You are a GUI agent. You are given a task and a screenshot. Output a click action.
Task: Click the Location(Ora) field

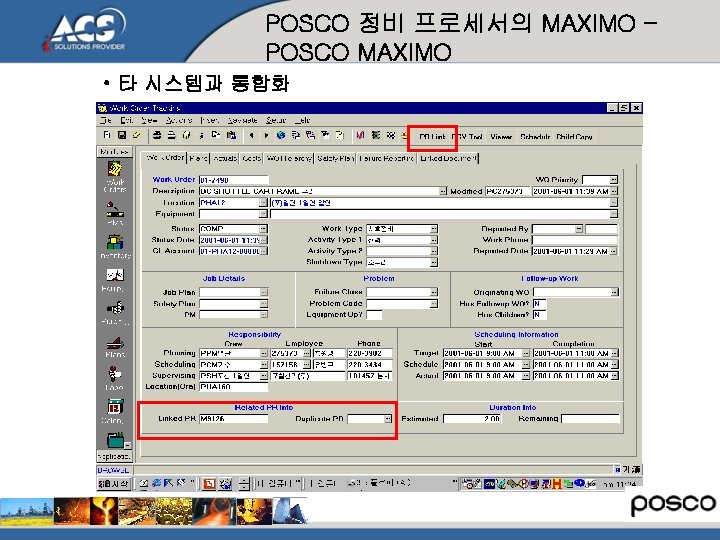[x=233, y=387]
